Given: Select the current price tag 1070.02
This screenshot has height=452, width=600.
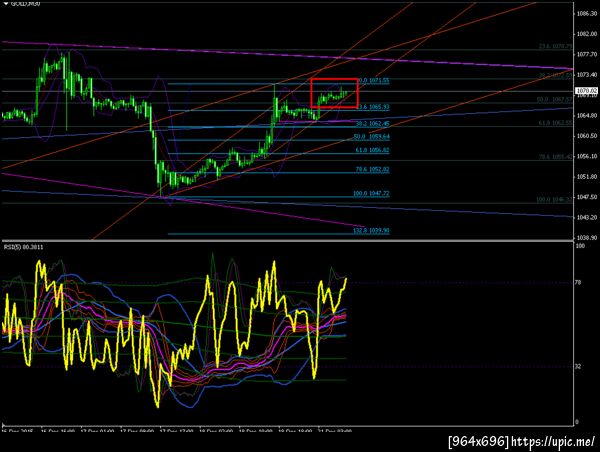Looking at the screenshot, I should (587, 91).
